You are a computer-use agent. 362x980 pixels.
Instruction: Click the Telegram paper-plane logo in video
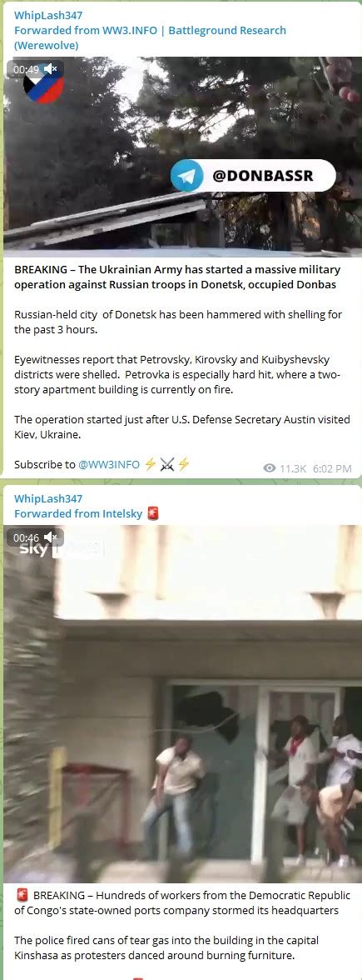tap(186, 177)
